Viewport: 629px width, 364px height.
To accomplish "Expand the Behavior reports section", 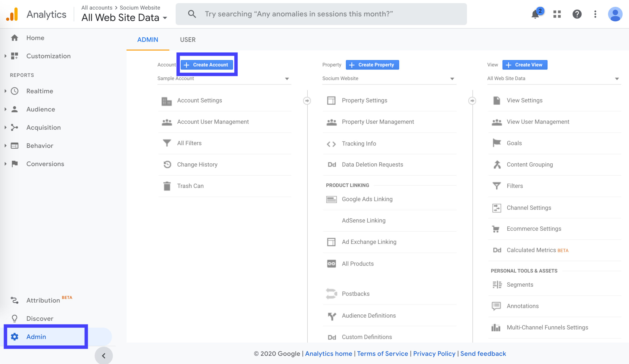I will [x=5, y=146].
